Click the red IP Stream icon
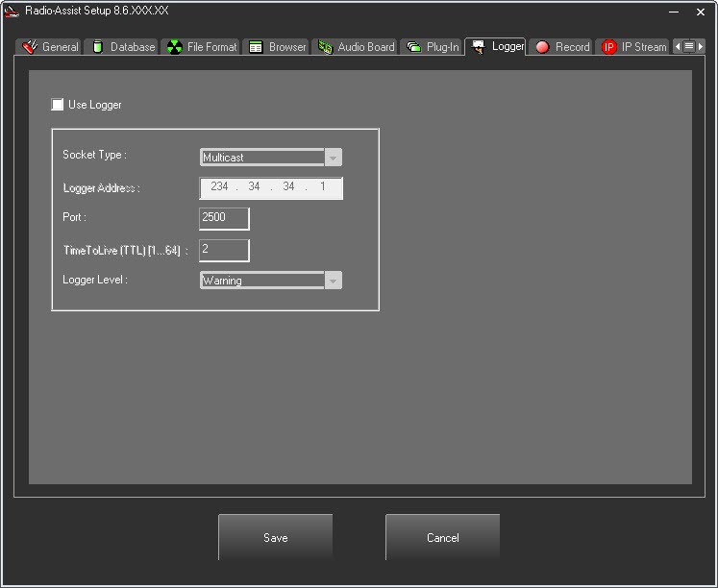Image resolution: width=718 pixels, height=588 pixels. pyautogui.click(x=608, y=47)
